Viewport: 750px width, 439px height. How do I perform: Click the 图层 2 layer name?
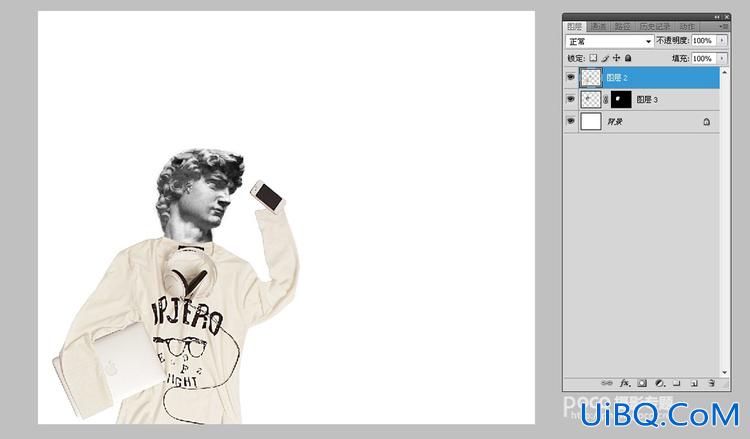pos(617,77)
